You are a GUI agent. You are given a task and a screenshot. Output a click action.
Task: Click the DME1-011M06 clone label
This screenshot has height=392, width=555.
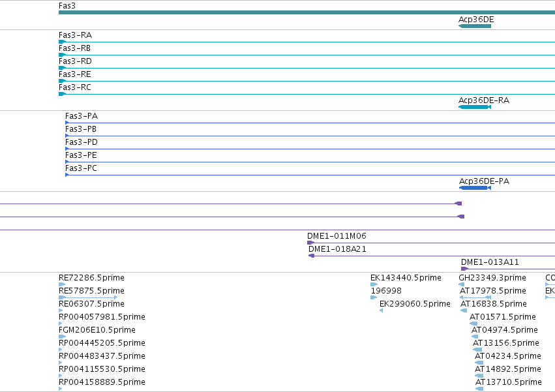[337, 236]
